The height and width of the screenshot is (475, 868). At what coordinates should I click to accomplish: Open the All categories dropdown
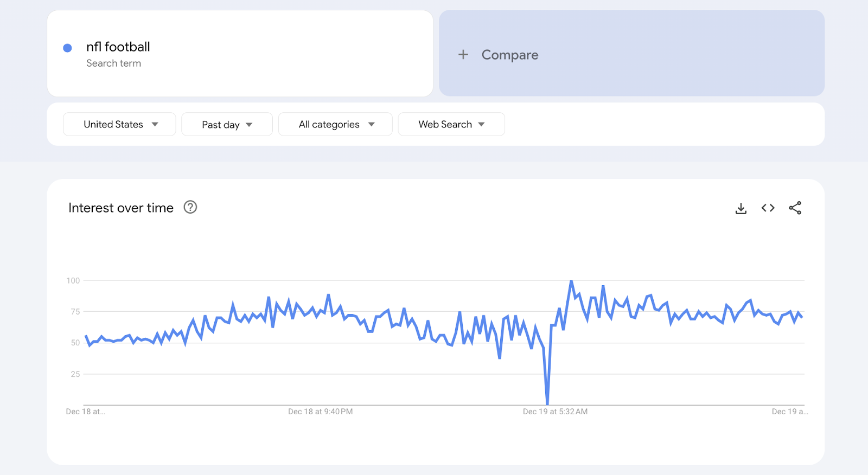tap(335, 124)
